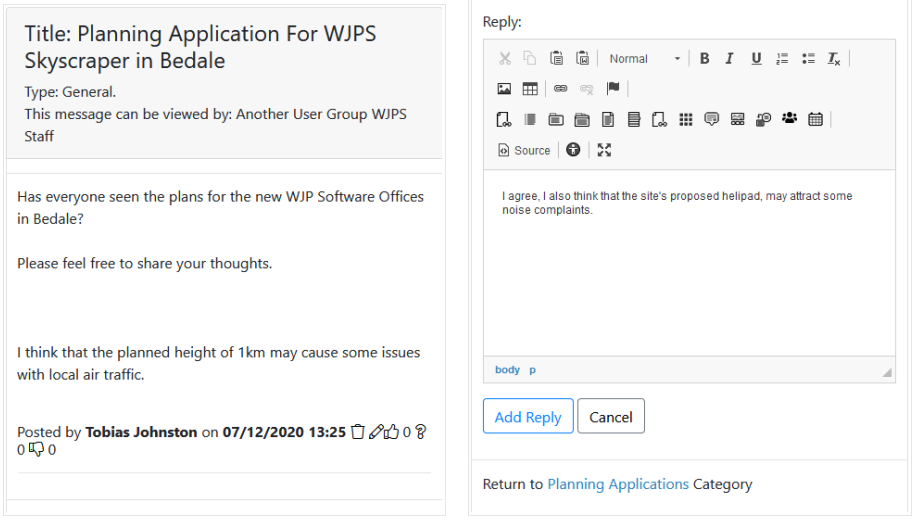Image resolution: width=922 pixels, height=524 pixels.
Task: Click the Insert Table icon
Action: (530, 89)
